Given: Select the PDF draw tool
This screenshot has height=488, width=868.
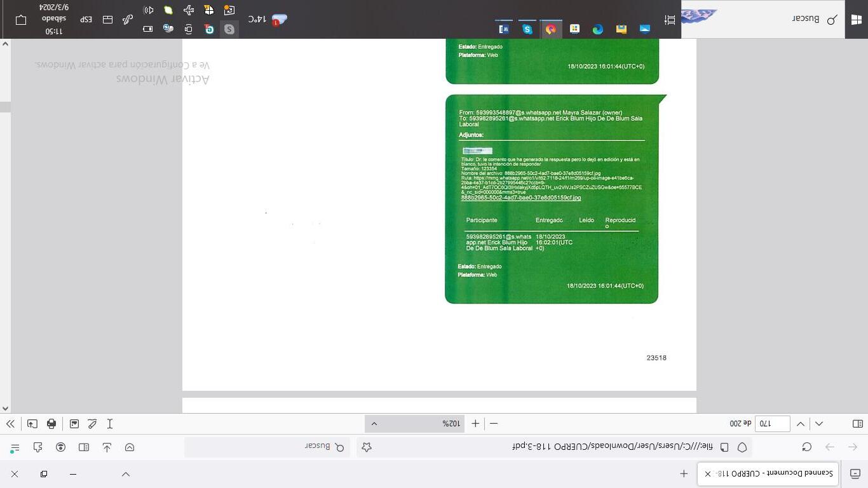Looking at the screenshot, I should [92, 424].
